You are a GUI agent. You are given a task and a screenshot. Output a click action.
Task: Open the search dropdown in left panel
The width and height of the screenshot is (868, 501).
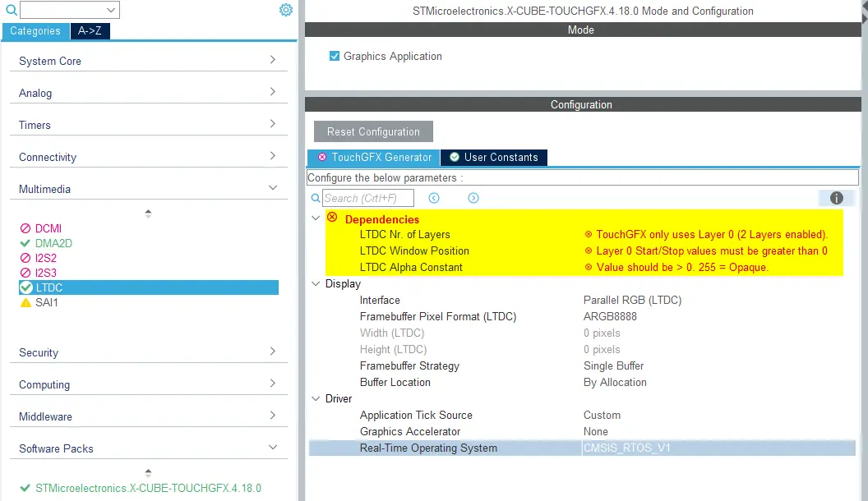click(x=111, y=10)
